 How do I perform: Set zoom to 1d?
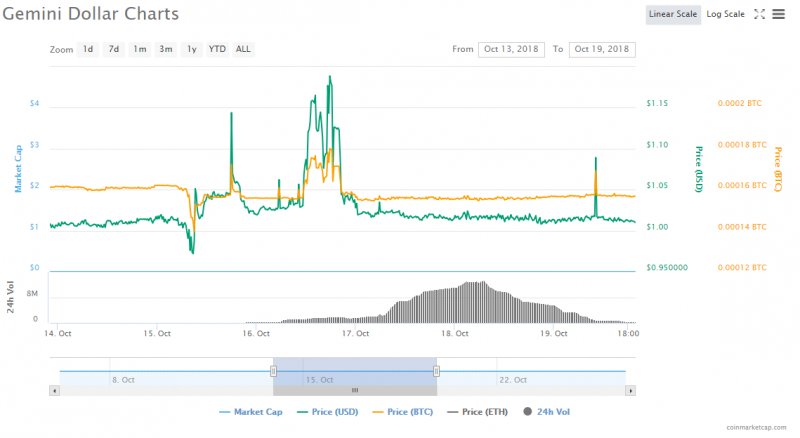click(88, 49)
